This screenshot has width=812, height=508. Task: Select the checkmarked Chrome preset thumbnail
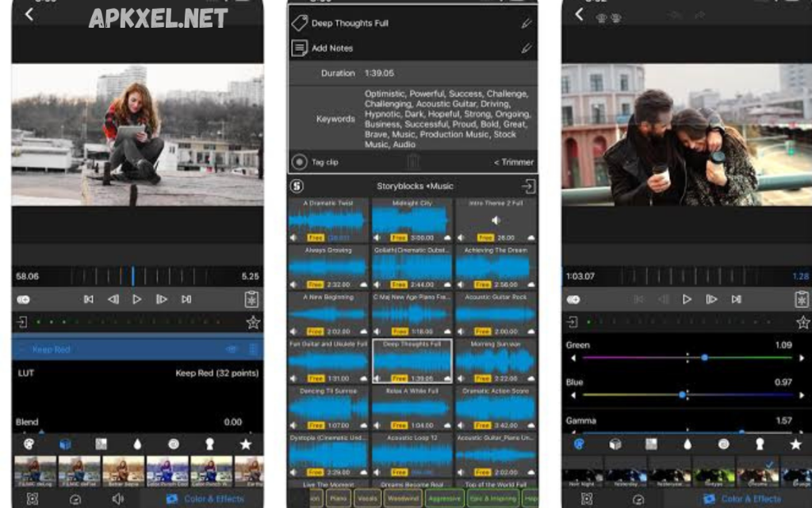click(757, 471)
